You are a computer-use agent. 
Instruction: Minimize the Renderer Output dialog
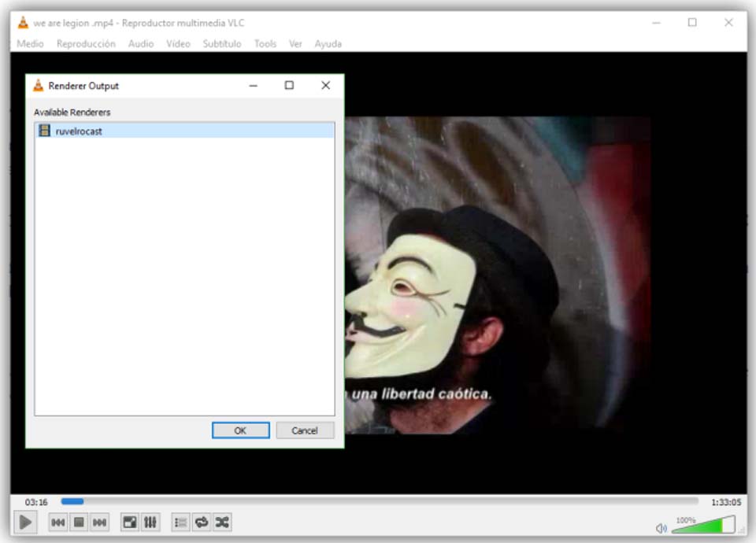(253, 85)
